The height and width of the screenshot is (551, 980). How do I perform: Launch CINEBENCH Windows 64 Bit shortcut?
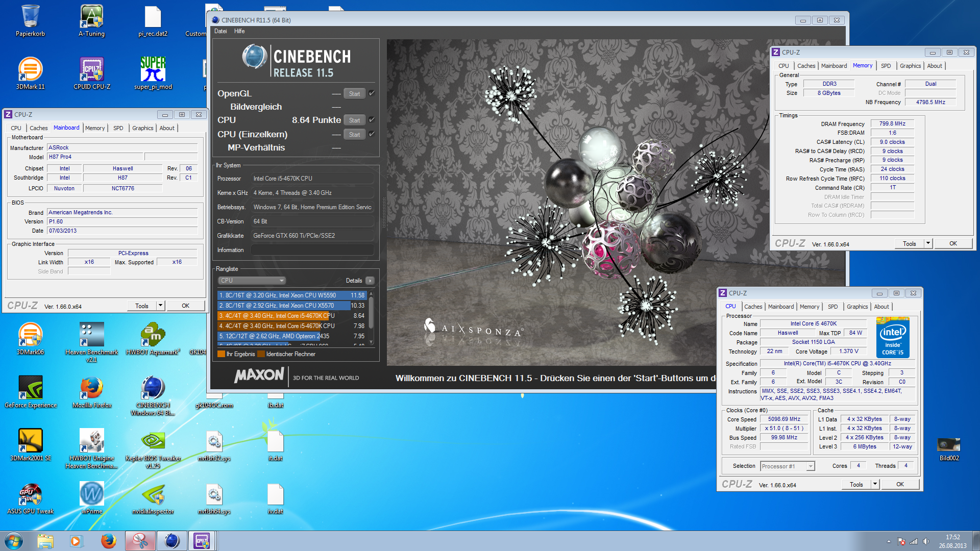click(153, 395)
